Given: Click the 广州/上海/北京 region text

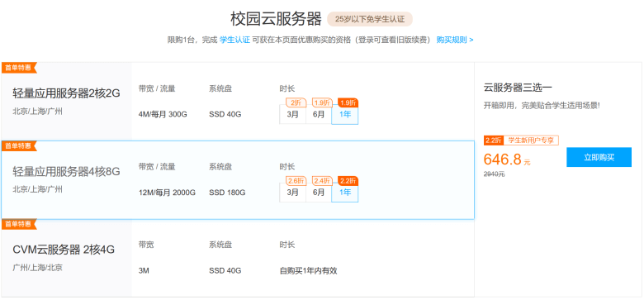Looking at the screenshot, I should pos(37,268).
